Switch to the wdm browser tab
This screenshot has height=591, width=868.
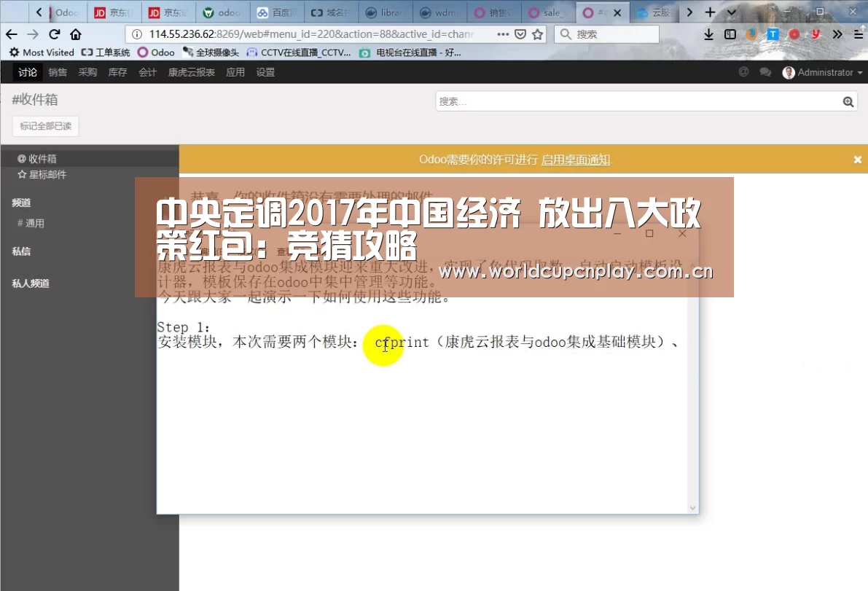point(439,12)
